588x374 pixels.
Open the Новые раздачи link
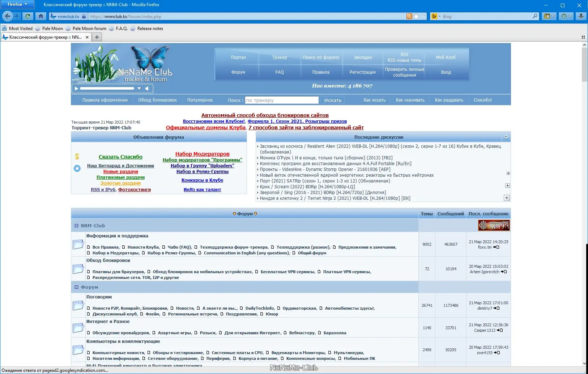click(x=121, y=172)
